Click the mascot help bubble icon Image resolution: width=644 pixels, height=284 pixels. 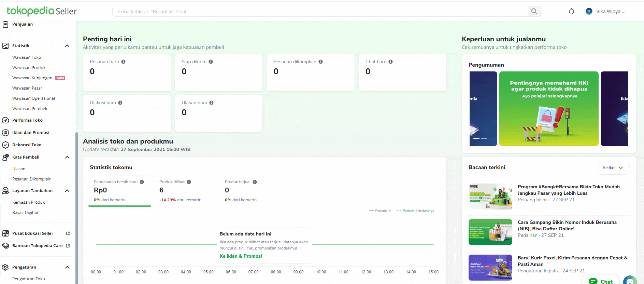[x=630, y=280]
